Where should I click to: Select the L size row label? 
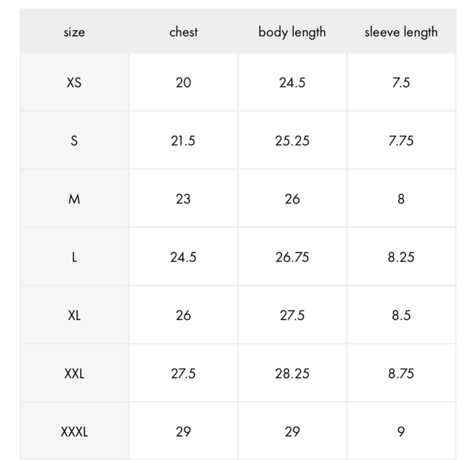pyautogui.click(x=74, y=257)
